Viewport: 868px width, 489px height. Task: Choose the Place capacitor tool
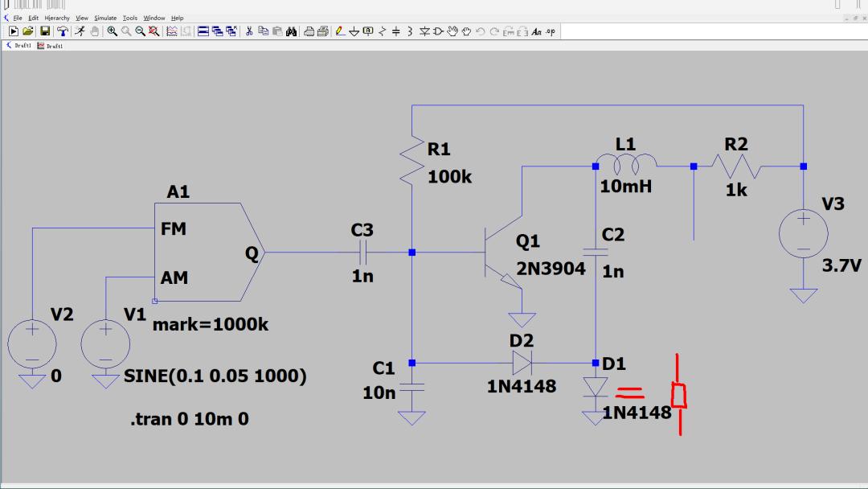pyautogui.click(x=396, y=31)
